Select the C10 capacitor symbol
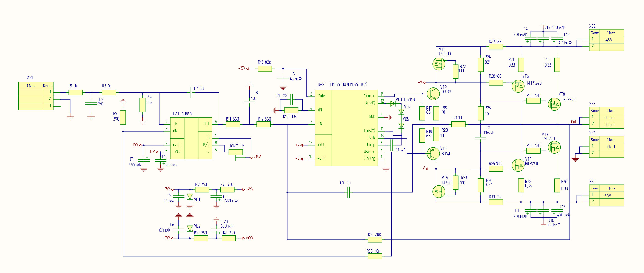 pyautogui.click(x=348, y=192)
